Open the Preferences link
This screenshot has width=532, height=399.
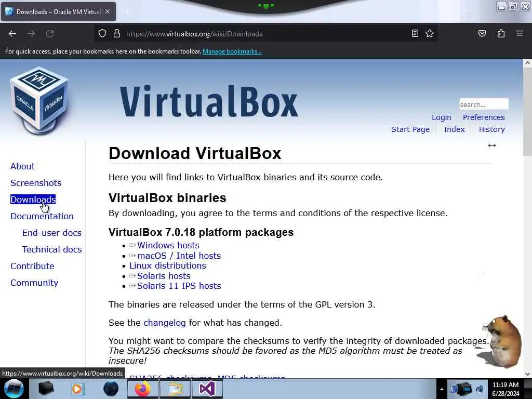coord(484,117)
